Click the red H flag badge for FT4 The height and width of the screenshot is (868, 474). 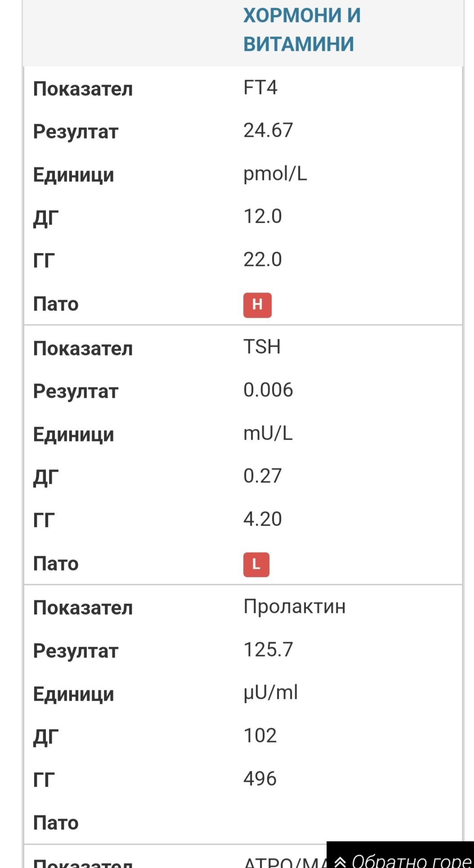click(257, 305)
